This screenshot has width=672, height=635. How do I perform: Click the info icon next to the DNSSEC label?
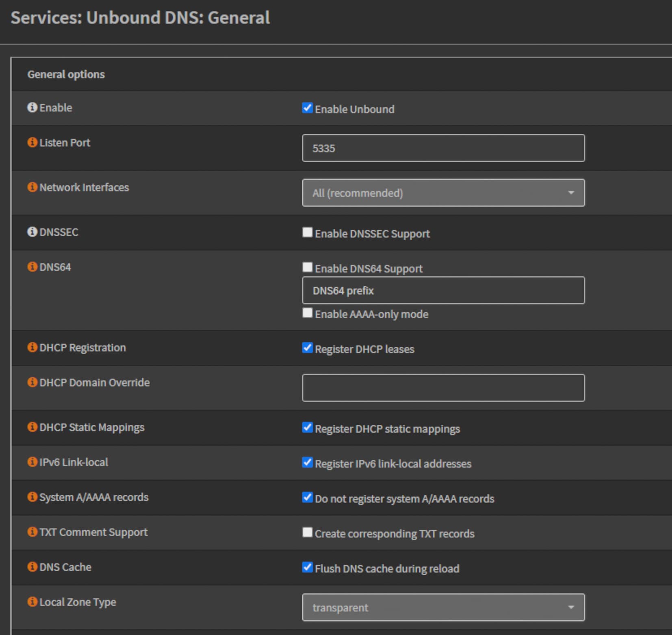(32, 232)
